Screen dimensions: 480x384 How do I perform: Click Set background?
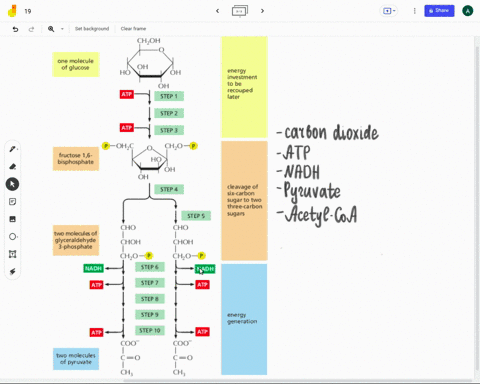[x=92, y=29]
